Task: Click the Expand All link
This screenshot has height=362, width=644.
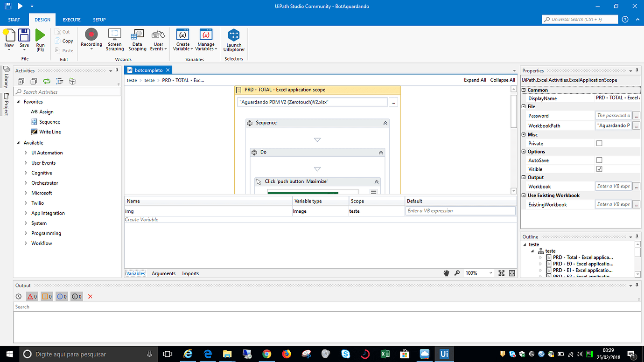Action: pos(475,80)
